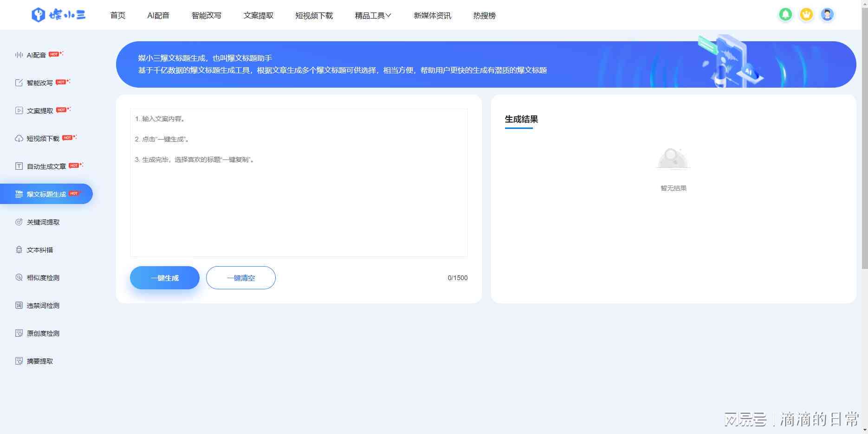868x434 pixels.
Task: Click the 短视频下载 cloud download icon
Action: point(19,138)
